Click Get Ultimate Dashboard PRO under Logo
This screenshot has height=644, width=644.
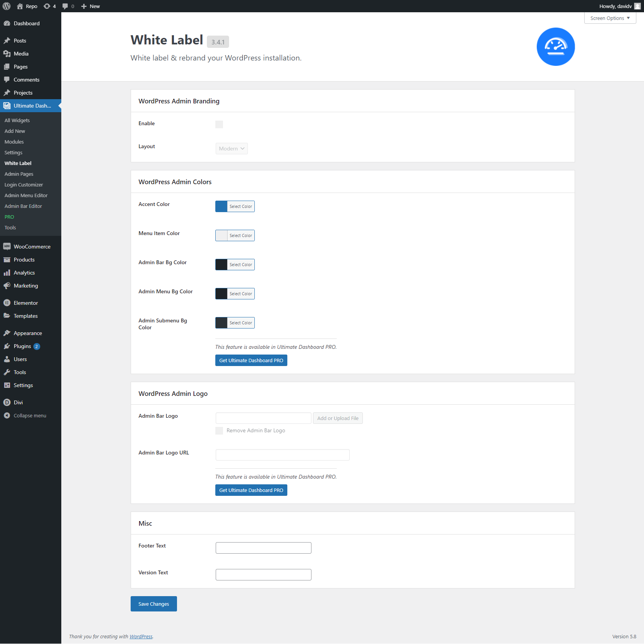251,490
